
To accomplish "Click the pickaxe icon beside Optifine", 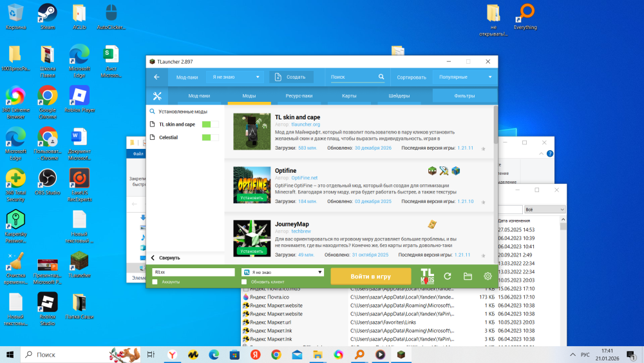I will tap(444, 171).
